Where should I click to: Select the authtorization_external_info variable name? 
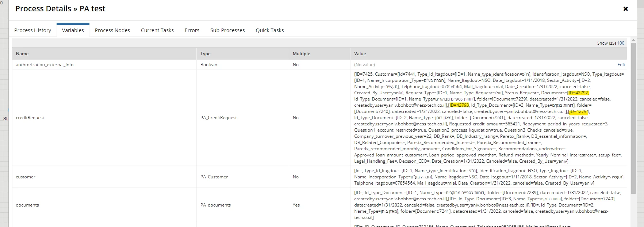tap(45, 65)
